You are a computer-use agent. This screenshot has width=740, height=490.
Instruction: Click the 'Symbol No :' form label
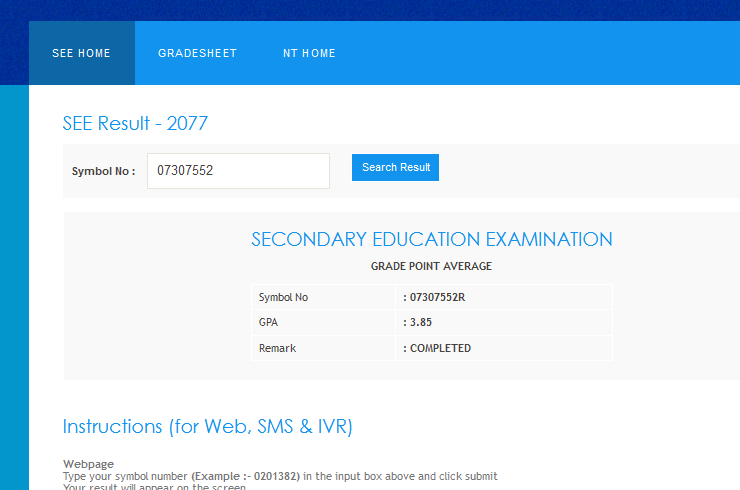coord(103,171)
